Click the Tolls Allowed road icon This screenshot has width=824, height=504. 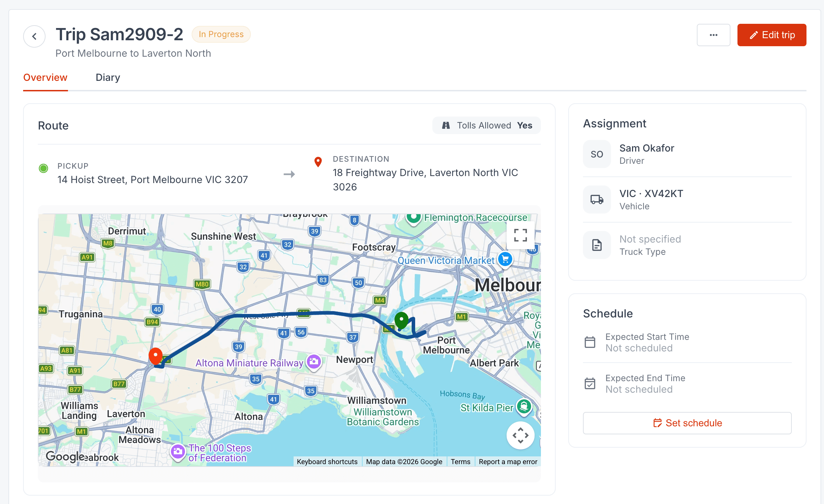pos(446,125)
